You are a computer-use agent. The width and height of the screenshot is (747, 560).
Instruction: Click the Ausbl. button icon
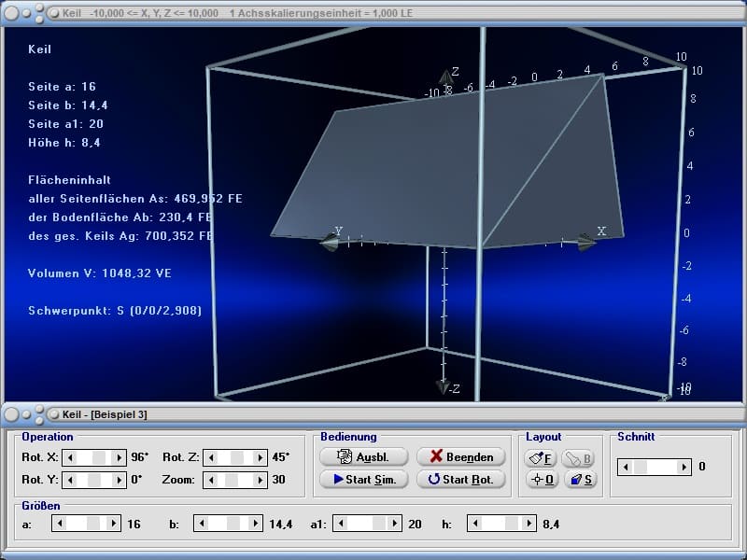click(x=344, y=456)
